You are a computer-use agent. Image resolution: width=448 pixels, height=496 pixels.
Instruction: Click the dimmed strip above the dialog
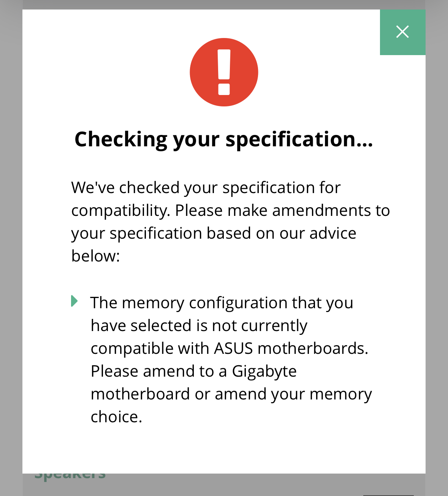tap(224, 5)
